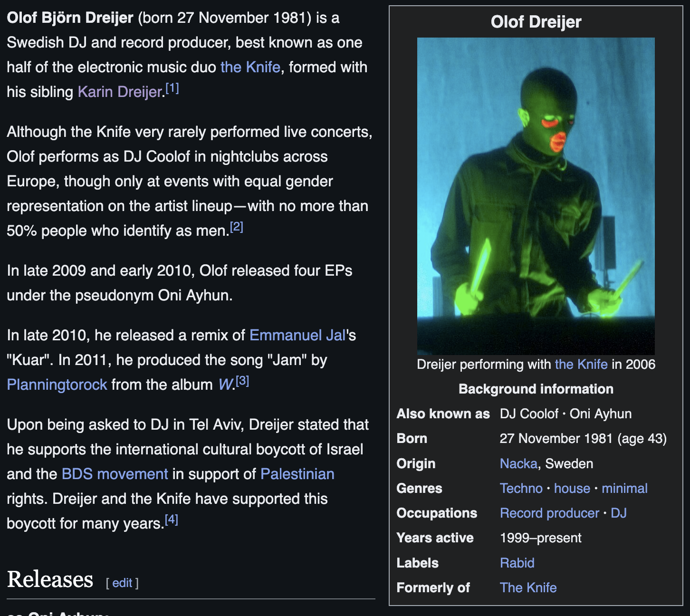Open the BDS movement link
690x616 pixels.
[114, 474]
